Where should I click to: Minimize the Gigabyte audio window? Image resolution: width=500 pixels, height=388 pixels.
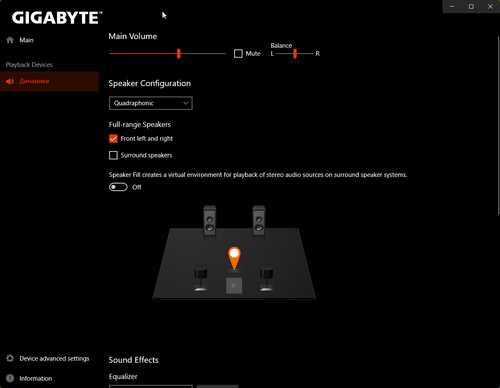tap(452, 6)
